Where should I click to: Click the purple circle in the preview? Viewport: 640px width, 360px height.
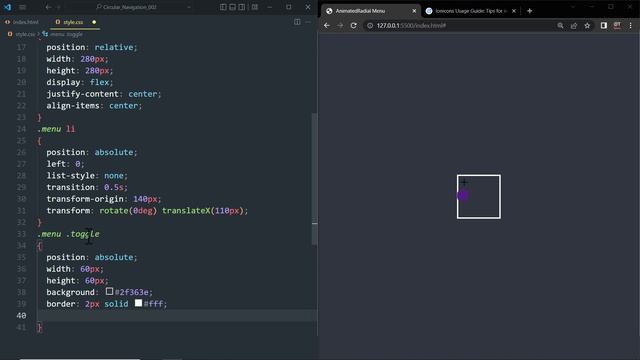pos(462,196)
